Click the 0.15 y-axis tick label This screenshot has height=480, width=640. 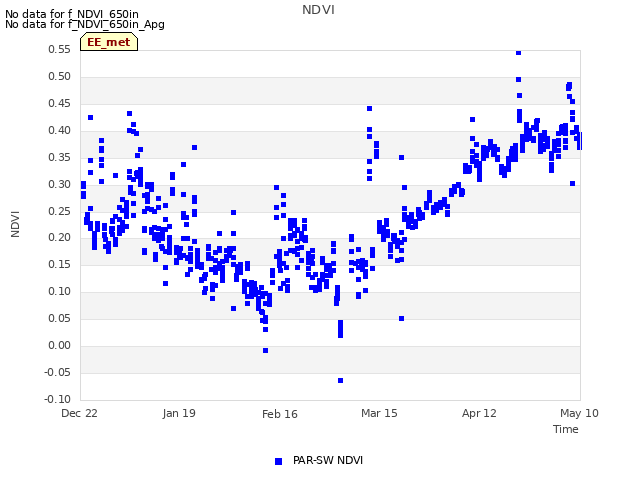(60, 264)
